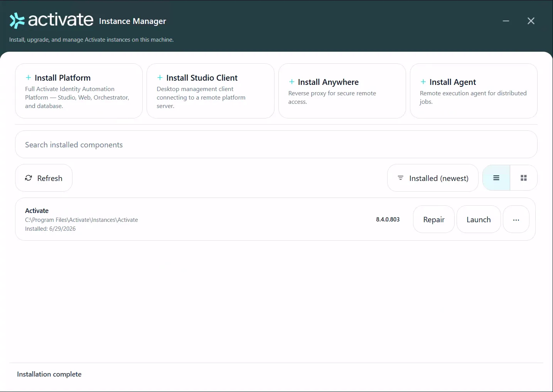The height and width of the screenshot is (392, 553).
Task: Launch the Activate instance
Action: [479, 220]
